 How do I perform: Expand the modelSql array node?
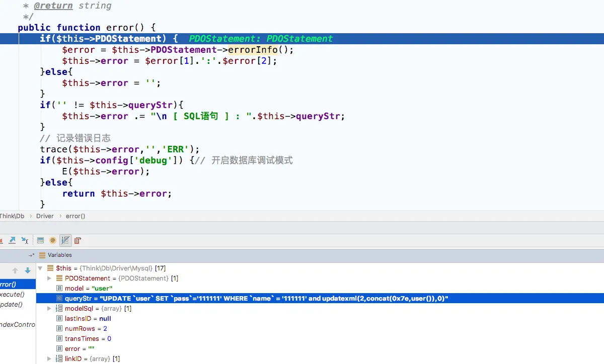click(x=49, y=309)
